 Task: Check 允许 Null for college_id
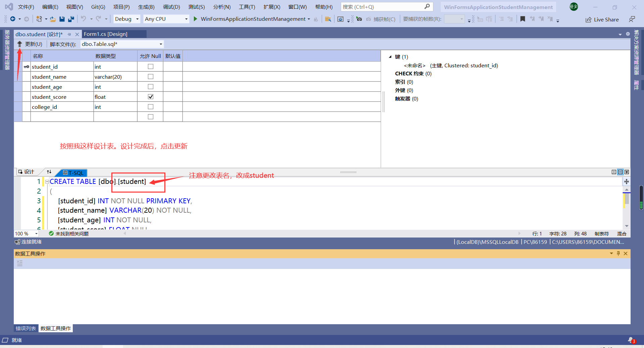coord(150,107)
